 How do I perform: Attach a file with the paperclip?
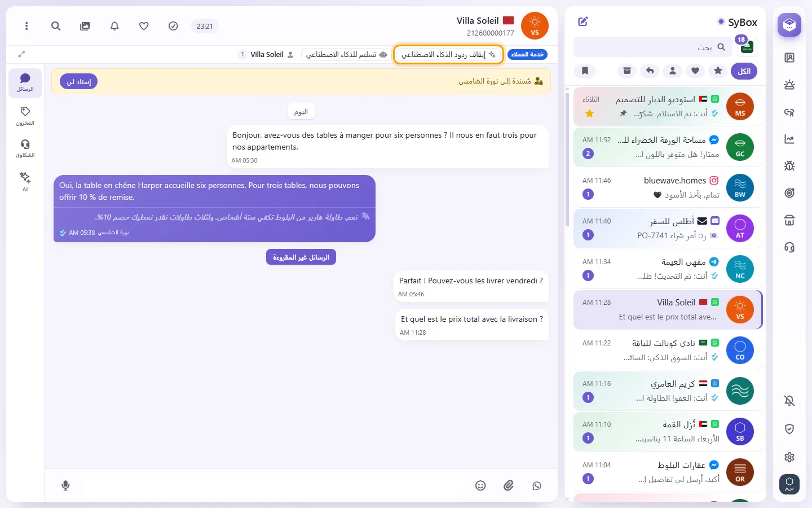tap(509, 485)
